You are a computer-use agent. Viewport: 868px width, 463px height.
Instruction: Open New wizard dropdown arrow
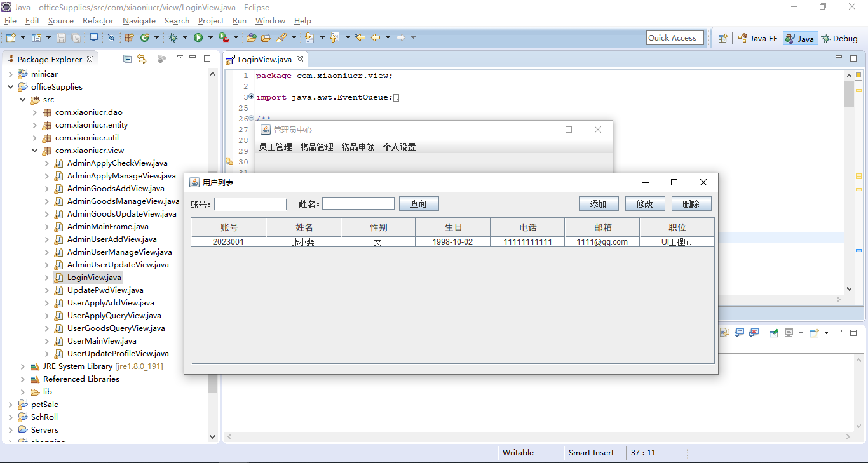pos(23,37)
